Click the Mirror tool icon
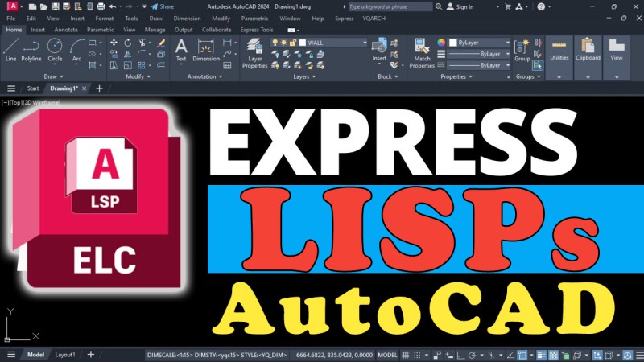644x362 pixels. coord(128,54)
